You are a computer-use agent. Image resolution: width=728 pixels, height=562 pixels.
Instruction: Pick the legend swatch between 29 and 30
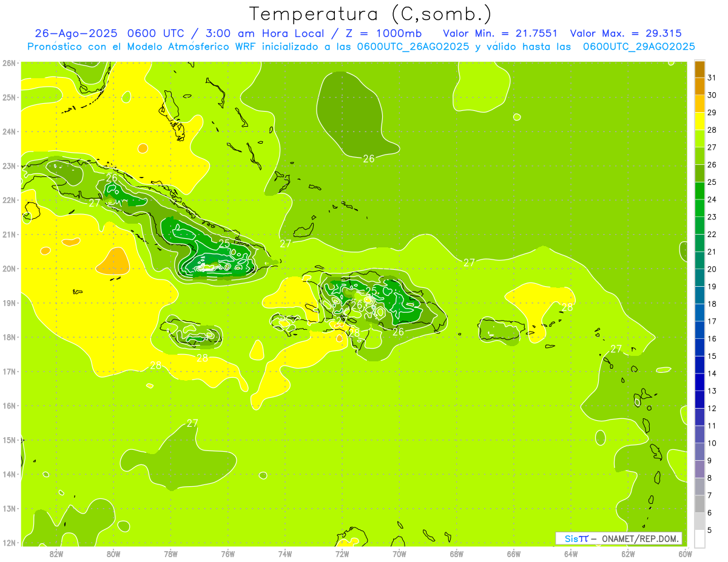point(699,104)
